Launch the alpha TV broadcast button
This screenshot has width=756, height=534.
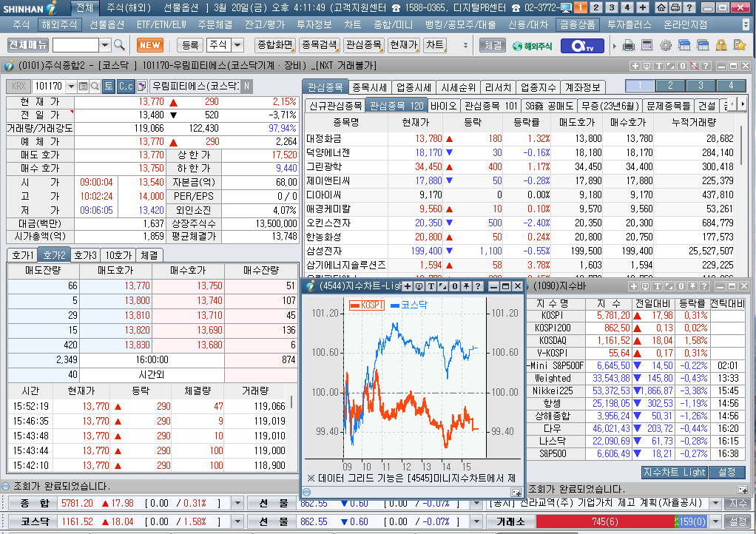coord(582,46)
